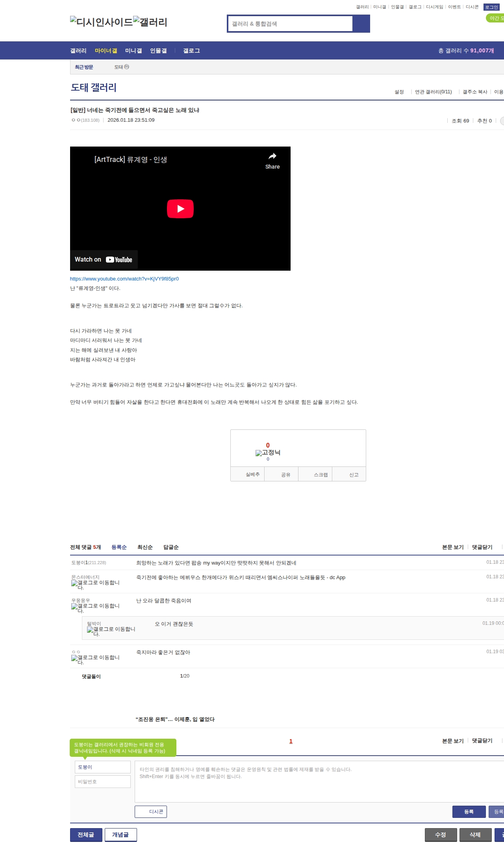This screenshot has height=849, width=504.
Task: Expand the 최근 방문 recent visits bar
Action: 84,67
